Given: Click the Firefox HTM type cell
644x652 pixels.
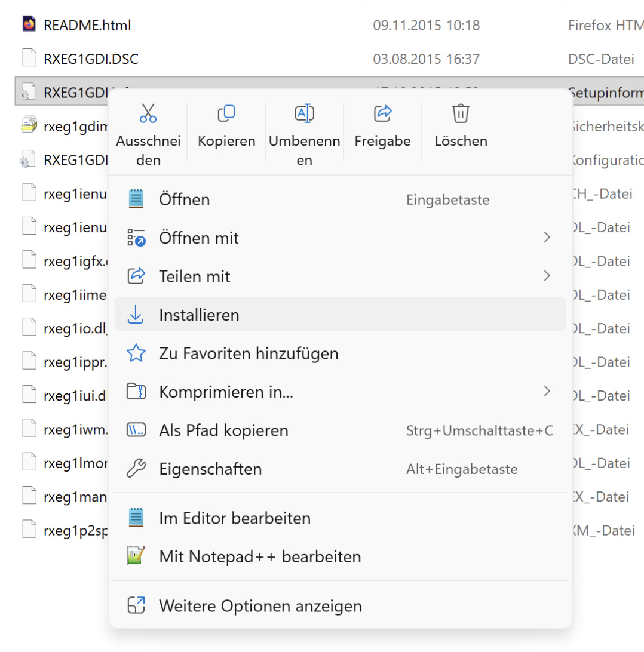Looking at the screenshot, I should point(606,25).
